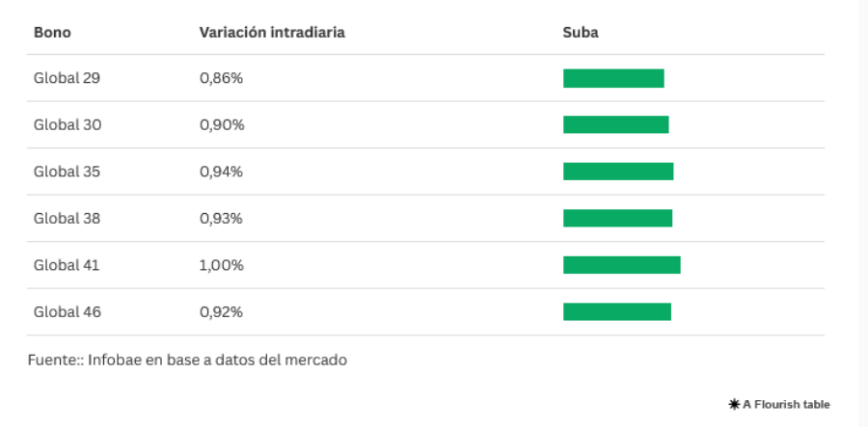Click the Global 46 bond name
Image resolution: width=868 pixels, height=427 pixels.
click(67, 312)
